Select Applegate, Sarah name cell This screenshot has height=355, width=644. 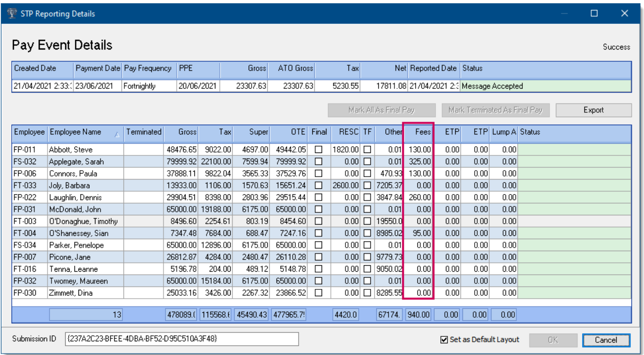pyautogui.click(x=86, y=162)
